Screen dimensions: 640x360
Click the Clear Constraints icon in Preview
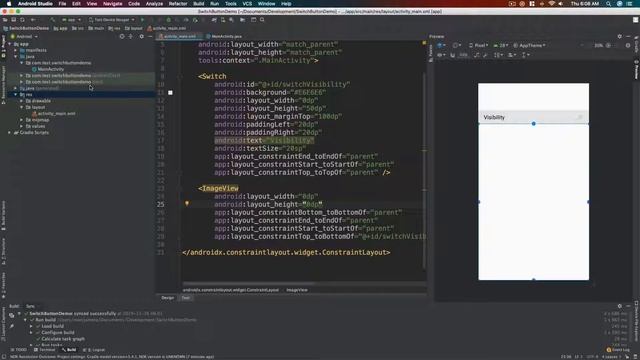pyautogui.click(x=476, y=55)
